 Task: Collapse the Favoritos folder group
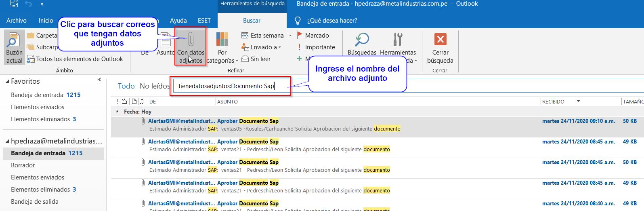pos(7,82)
